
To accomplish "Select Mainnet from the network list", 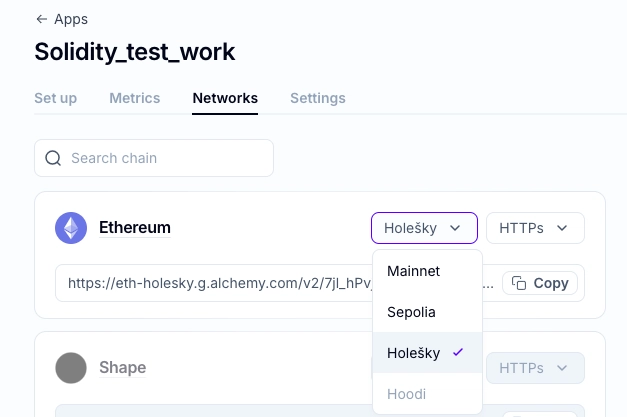I will (427, 271).
